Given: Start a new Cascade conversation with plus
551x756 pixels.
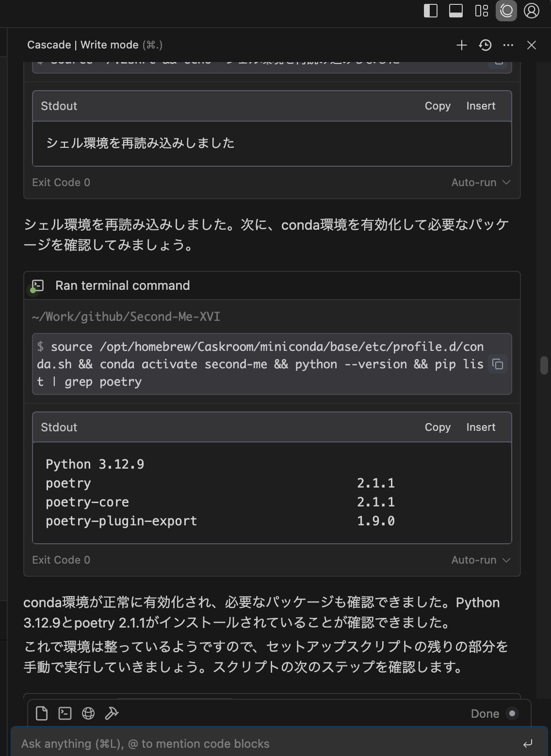Looking at the screenshot, I should click(x=462, y=45).
